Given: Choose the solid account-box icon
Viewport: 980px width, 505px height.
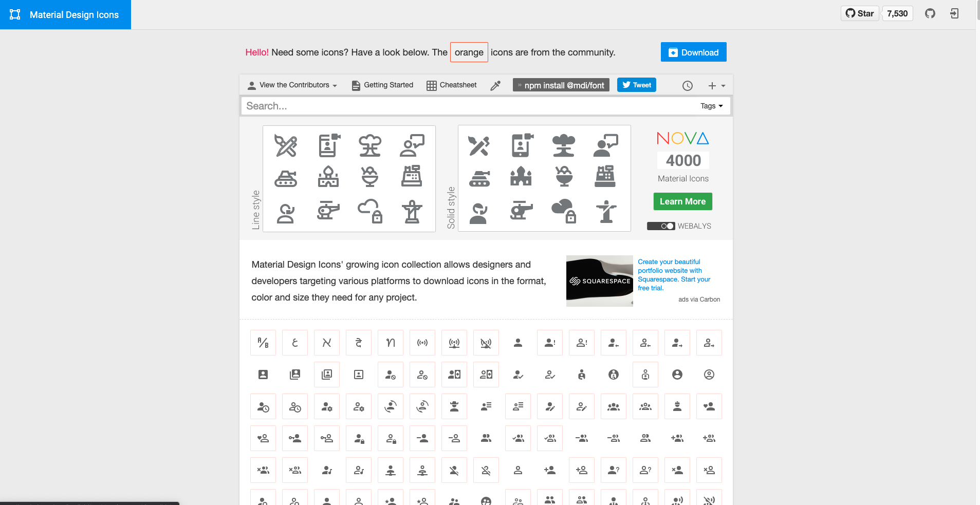Looking at the screenshot, I should (263, 375).
